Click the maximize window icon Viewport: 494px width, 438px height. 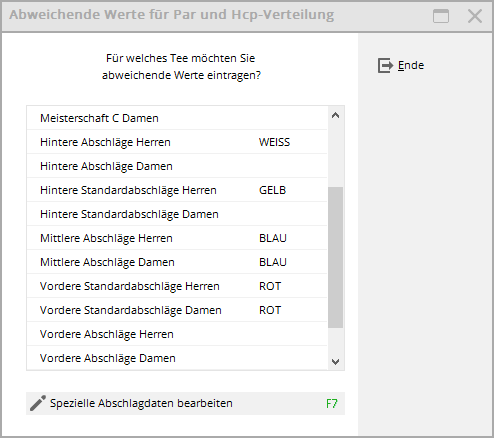click(x=441, y=16)
